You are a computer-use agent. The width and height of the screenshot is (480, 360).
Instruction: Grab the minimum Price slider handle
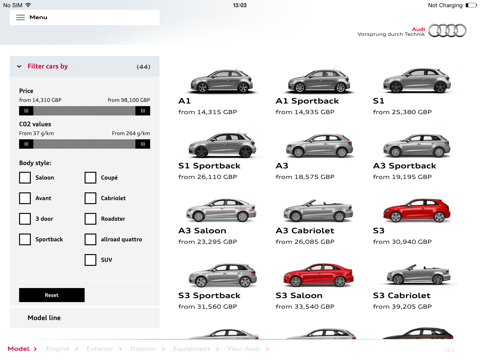[26, 111]
